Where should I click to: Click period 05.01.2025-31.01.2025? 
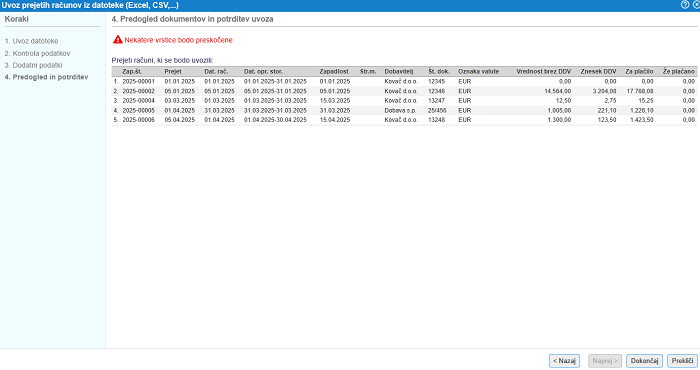tap(275, 91)
